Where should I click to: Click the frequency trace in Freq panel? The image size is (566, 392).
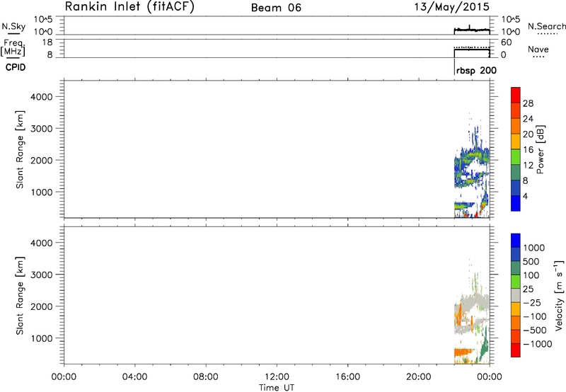pyautogui.click(x=472, y=50)
